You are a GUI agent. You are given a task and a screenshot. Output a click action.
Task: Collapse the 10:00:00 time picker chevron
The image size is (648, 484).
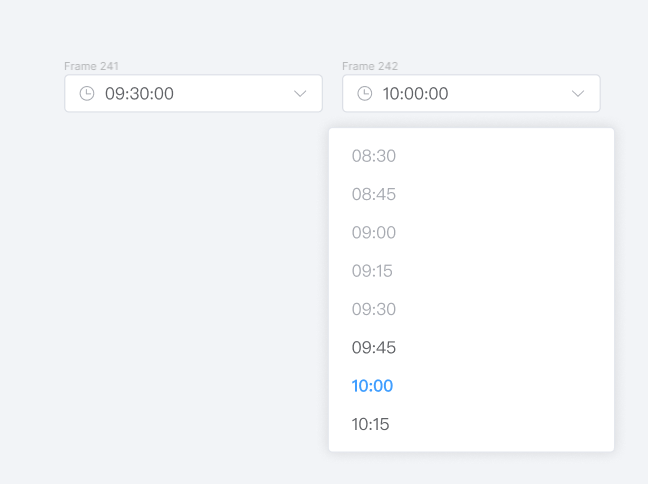(578, 94)
